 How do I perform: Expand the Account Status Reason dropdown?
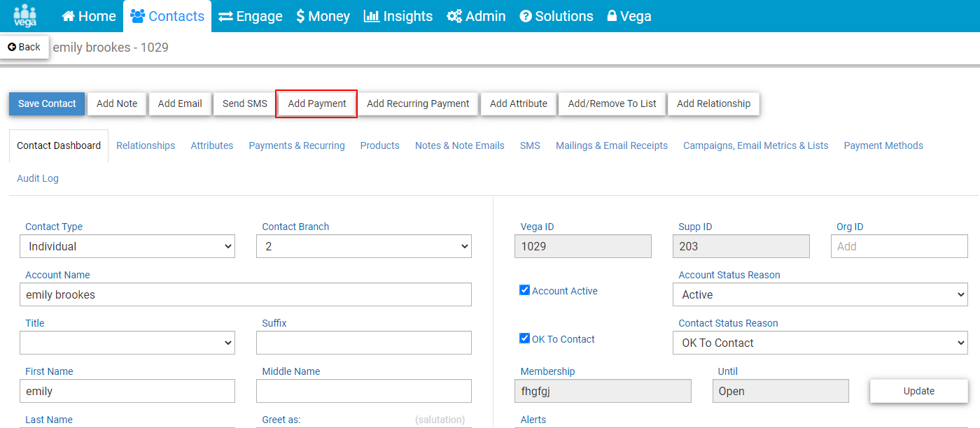coord(820,294)
